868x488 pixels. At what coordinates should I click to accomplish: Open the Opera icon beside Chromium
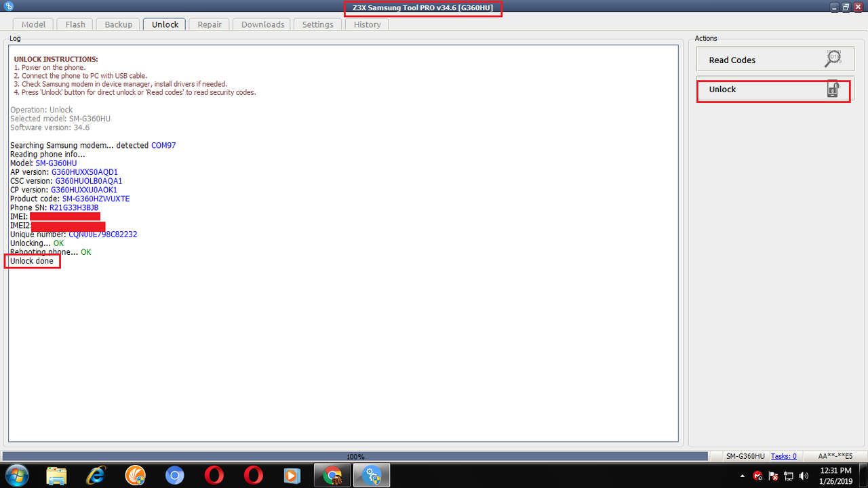coord(214,475)
